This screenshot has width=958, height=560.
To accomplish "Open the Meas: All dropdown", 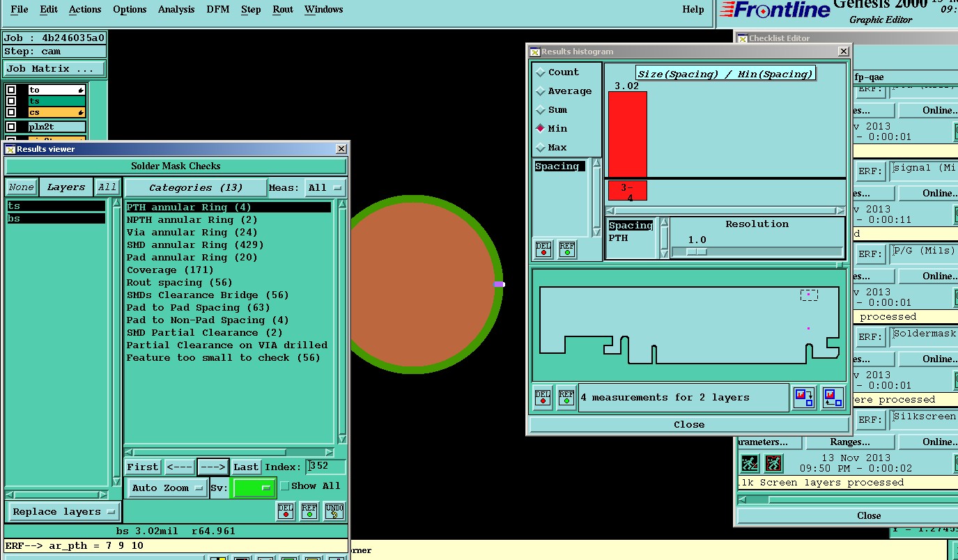I will tap(326, 188).
